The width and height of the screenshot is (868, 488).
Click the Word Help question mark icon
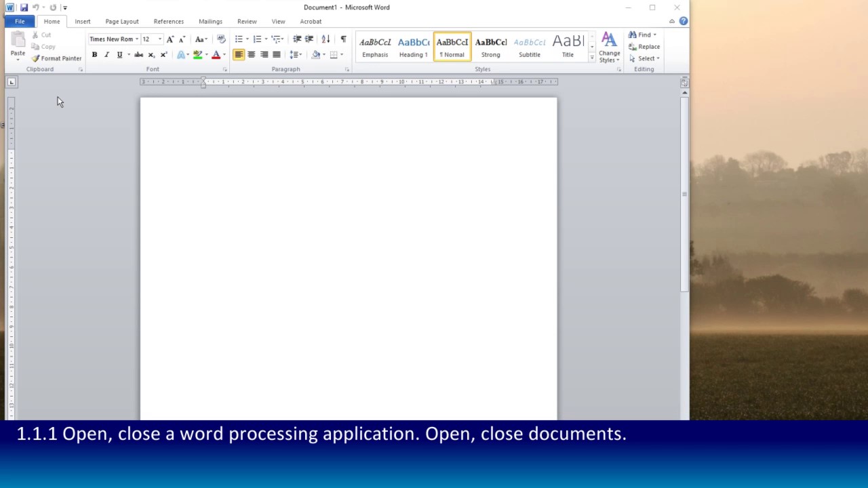683,21
